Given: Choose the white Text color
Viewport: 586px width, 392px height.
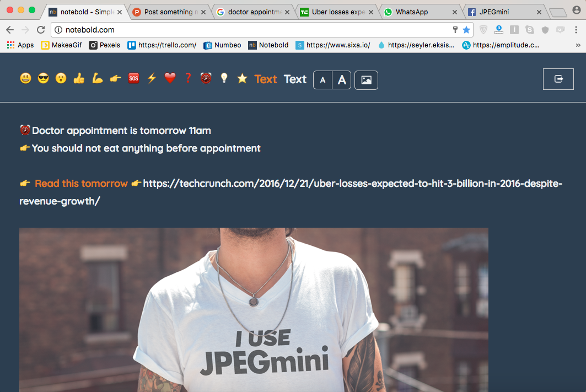Looking at the screenshot, I should click(x=295, y=79).
